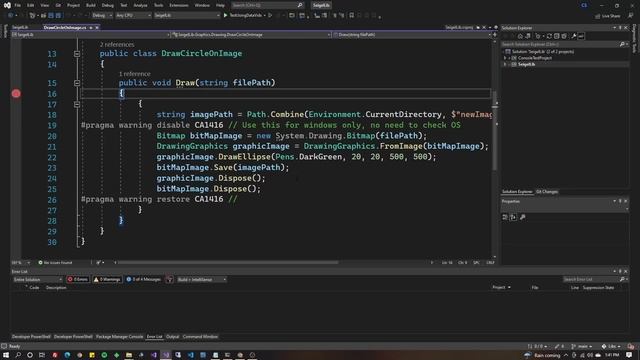
Task: Click the Live Share icon
Action: coord(598,16)
